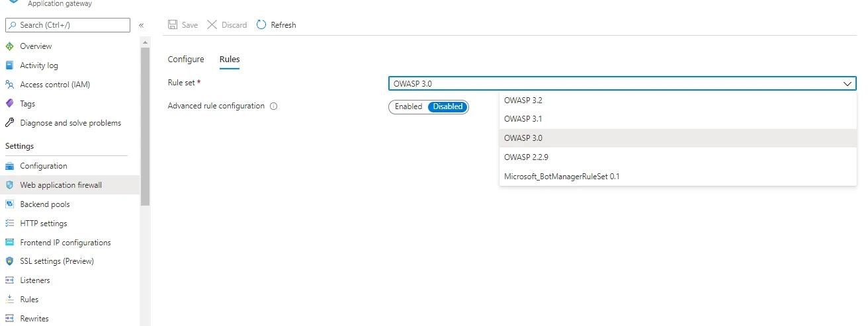Click the Access control (IAM) icon
The width and height of the screenshot is (868, 326).
(x=9, y=85)
